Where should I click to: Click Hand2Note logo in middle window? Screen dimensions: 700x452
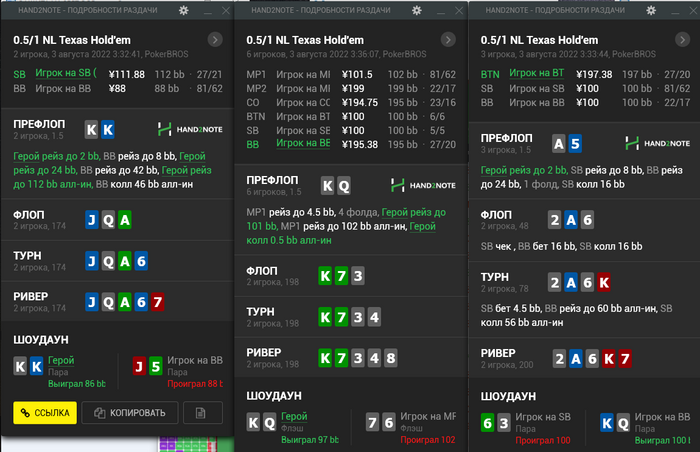[423, 185]
